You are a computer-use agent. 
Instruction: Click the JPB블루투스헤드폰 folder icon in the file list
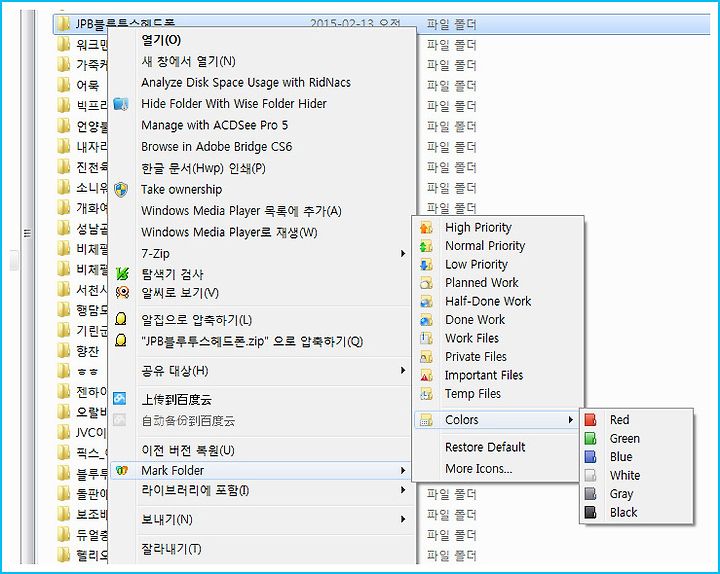pos(63,23)
